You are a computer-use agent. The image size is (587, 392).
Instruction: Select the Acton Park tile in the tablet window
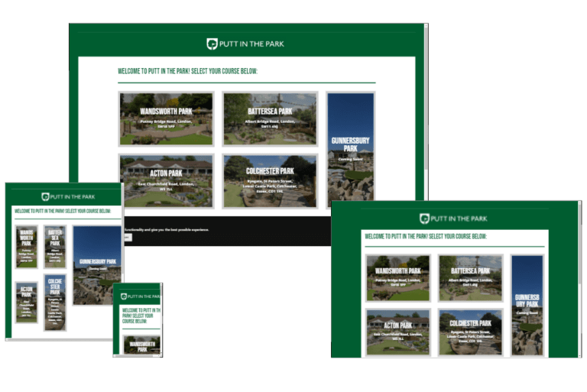point(26,303)
